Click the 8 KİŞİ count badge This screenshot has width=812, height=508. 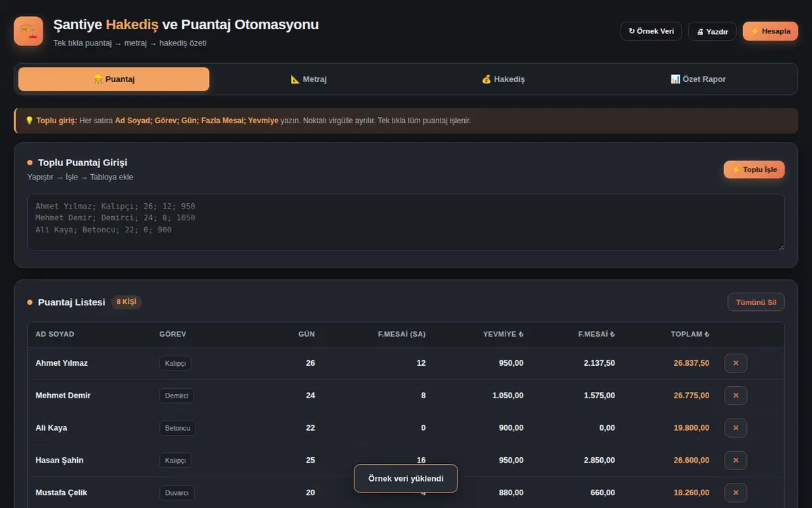coord(127,302)
